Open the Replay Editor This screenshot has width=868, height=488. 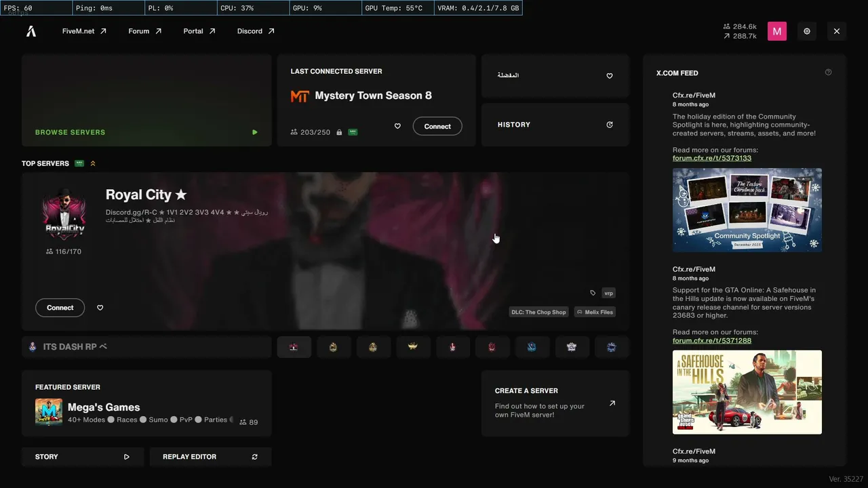[x=210, y=457]
